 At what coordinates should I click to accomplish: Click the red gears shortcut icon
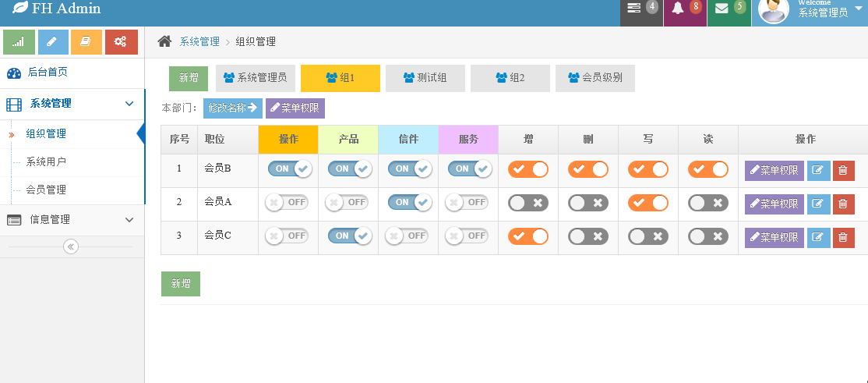click(x=122, y=41)
